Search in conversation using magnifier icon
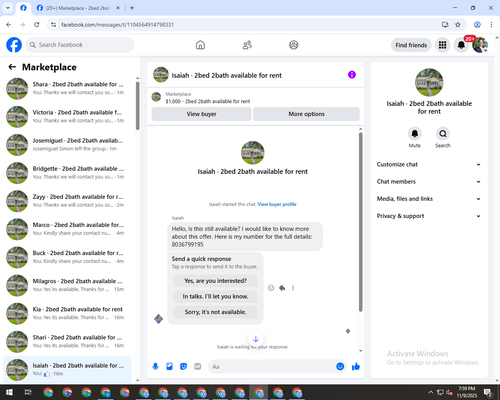500x400 pixels. (443, 134)
